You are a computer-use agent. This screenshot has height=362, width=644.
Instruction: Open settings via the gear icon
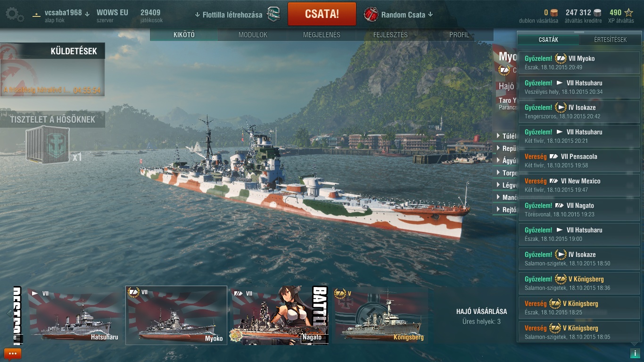point(15,14)
